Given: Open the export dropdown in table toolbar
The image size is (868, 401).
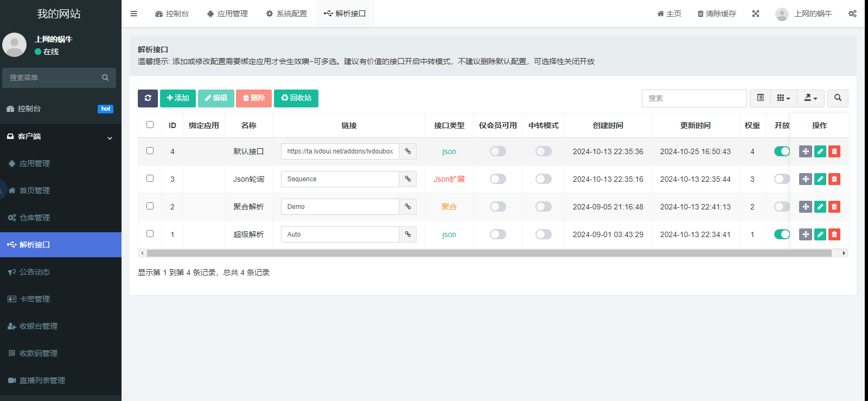Looking at the screenshot, I should click(811, 98).
